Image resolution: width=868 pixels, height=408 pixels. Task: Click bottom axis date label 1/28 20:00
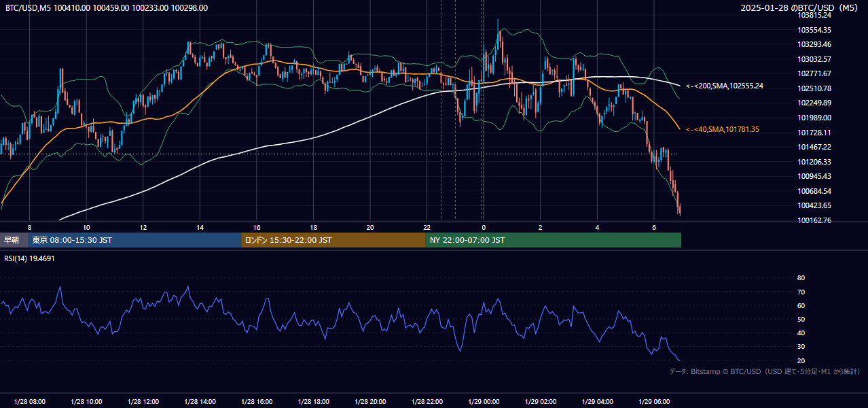[x=370, y=401]
